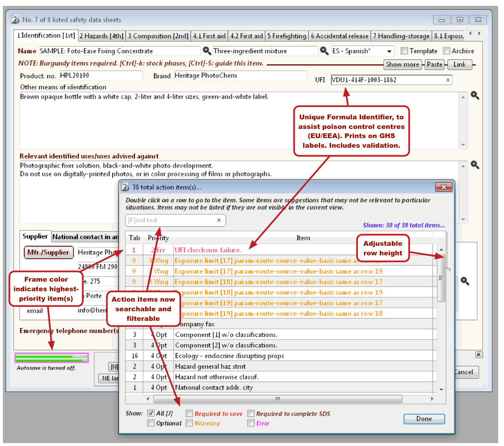Click magnifier icon next to the Name field
Viewport: 504px width, 446px height.
pos(207,50)
